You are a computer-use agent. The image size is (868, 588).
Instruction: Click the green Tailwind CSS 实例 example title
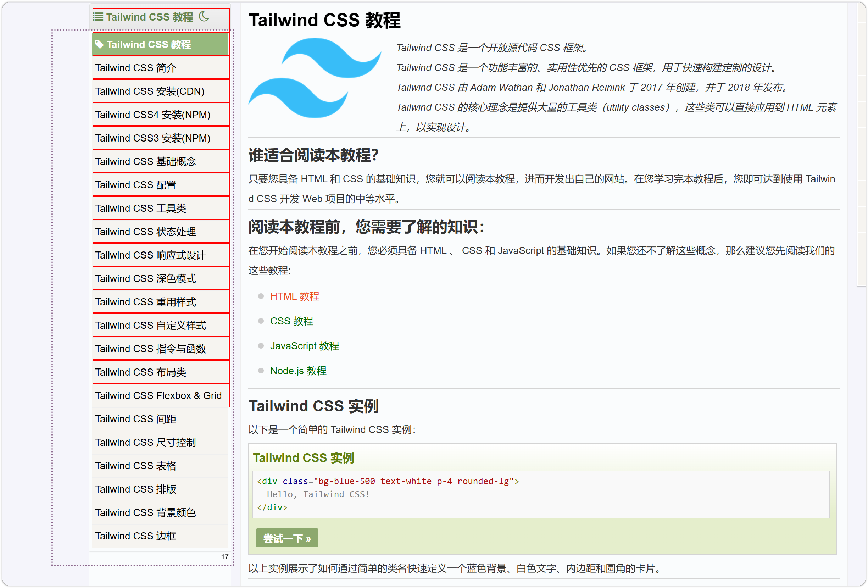[x=304, y=458]
